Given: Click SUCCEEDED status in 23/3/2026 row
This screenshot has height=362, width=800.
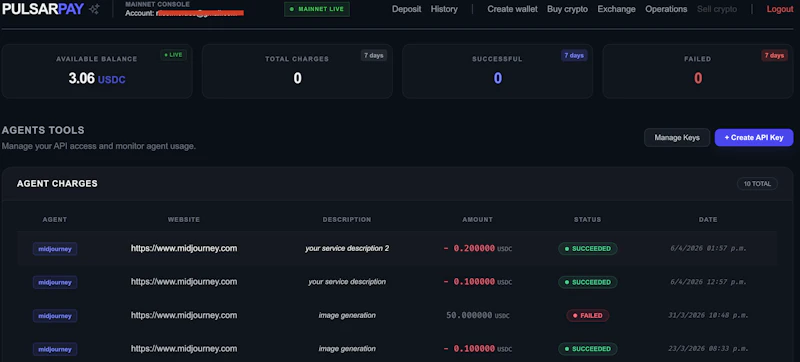Looking at the screenshot, I should [x=588, y=349].
